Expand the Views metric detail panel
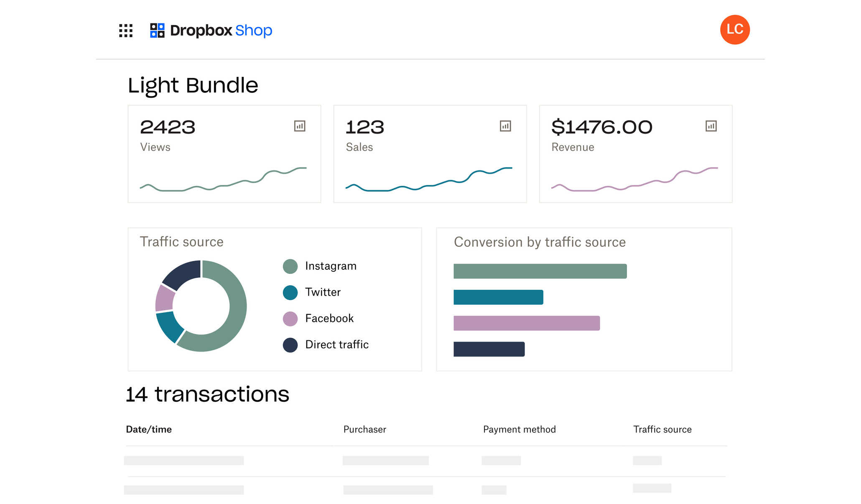 click(299, 127)
